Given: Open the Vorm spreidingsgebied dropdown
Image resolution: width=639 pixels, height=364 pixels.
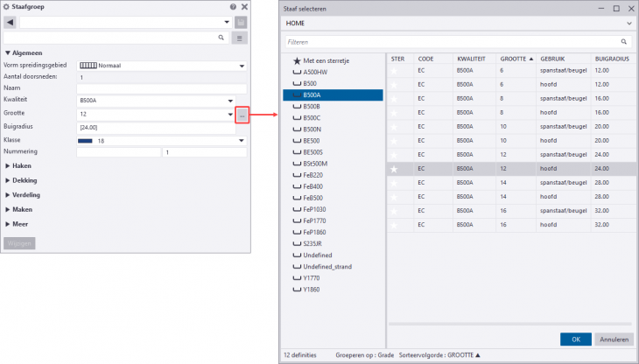Looking at the screenshot, I should point(162,65).
